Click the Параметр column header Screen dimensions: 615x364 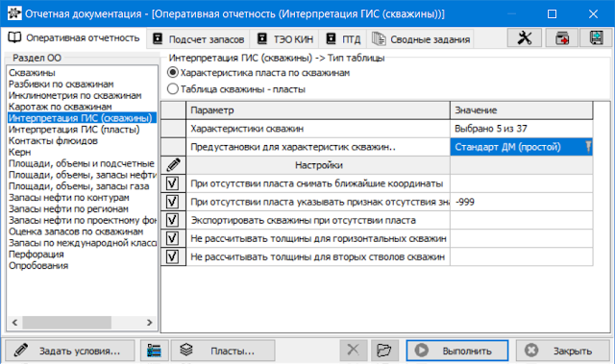click(x=318, y=110)
